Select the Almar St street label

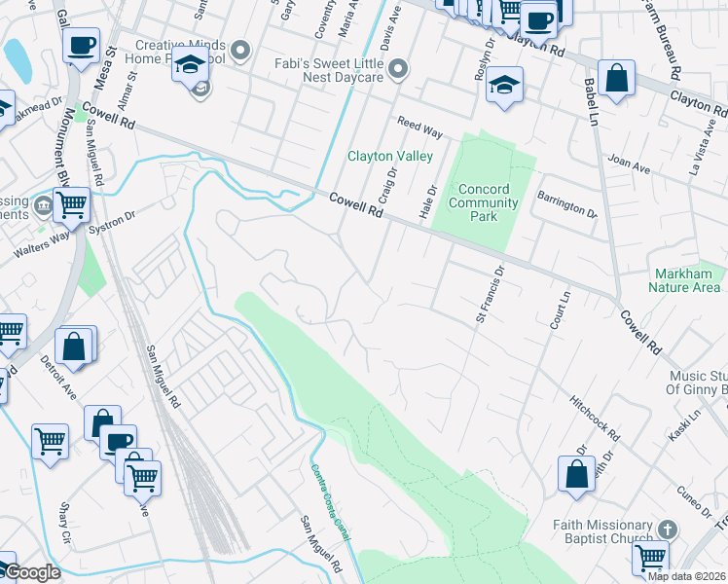tap(127, 91)
